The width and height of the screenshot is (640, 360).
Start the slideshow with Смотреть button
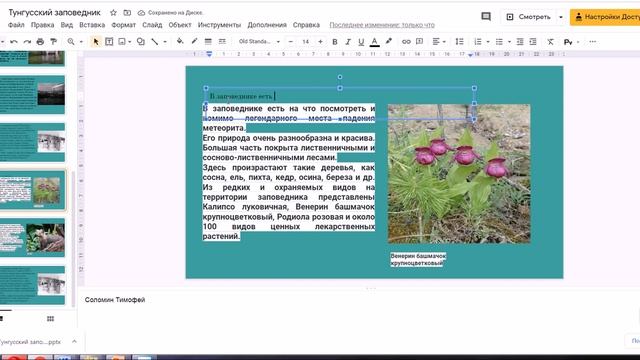point(529,17)
